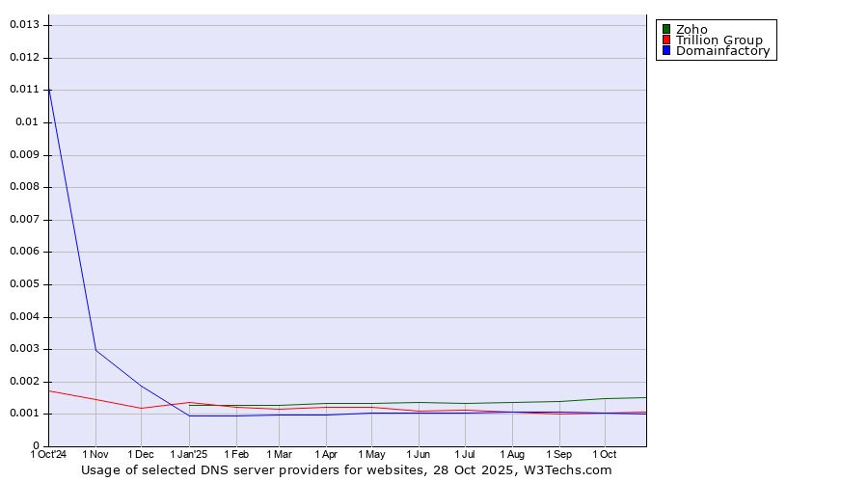Click the 1 Apr x-axis label
This screenshot has width=868, height=482.
click(x=326, y=454)
